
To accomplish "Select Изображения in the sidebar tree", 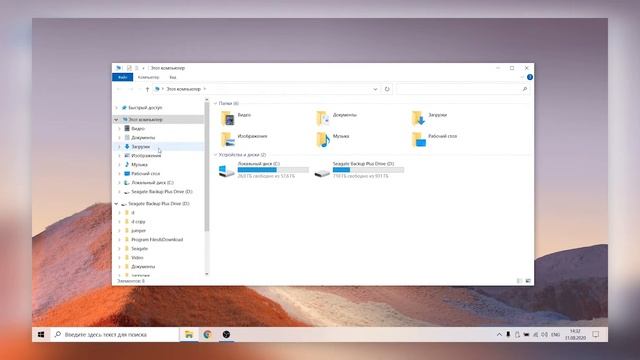I will click(x=146, y=156).
